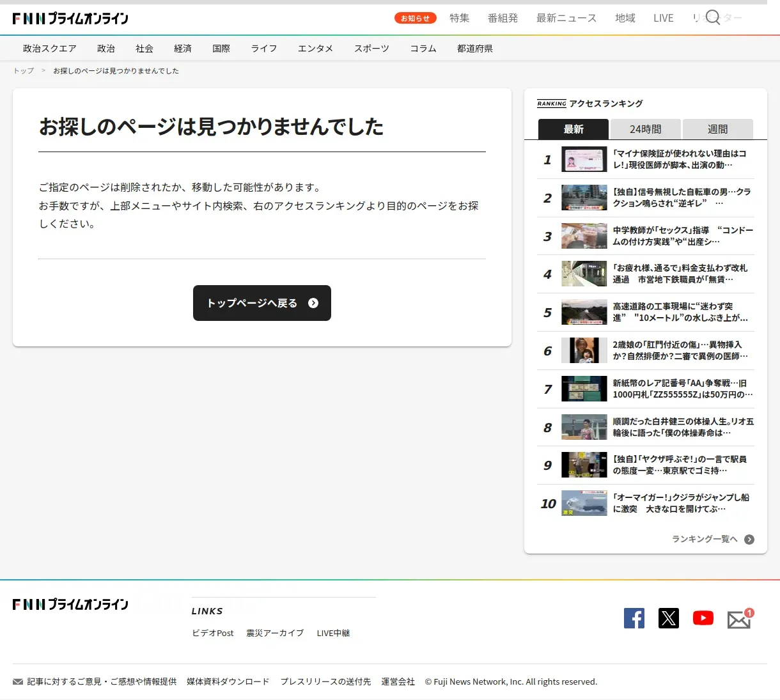Open the 震災アーカイブ footer link

[x=275, y=633]
